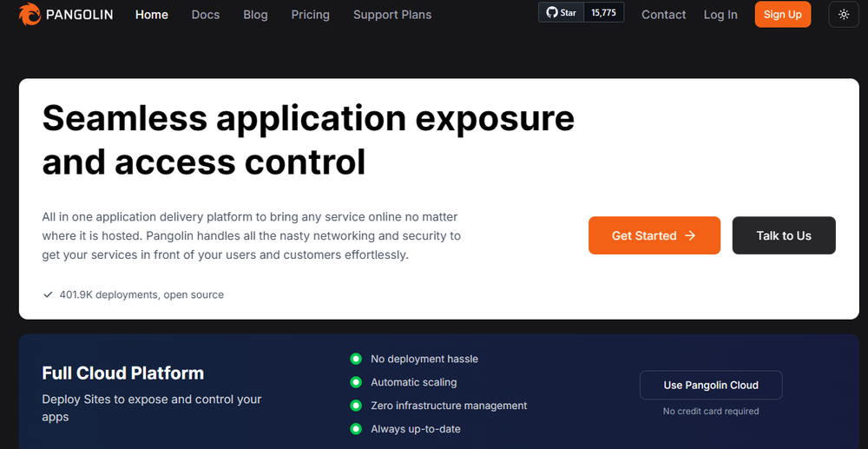Go to the Blog page
868x449 pixels.
coord(255,15)
